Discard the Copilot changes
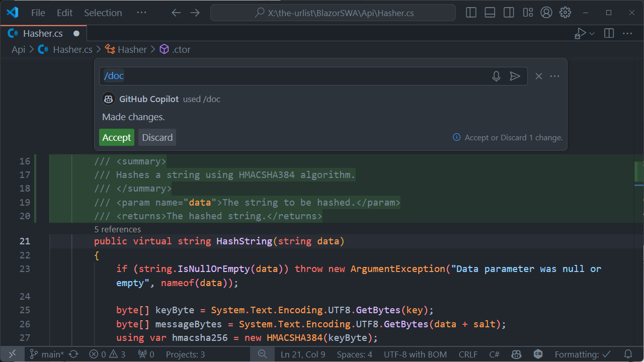The image size is (644, 362). (x=157, y=137)
